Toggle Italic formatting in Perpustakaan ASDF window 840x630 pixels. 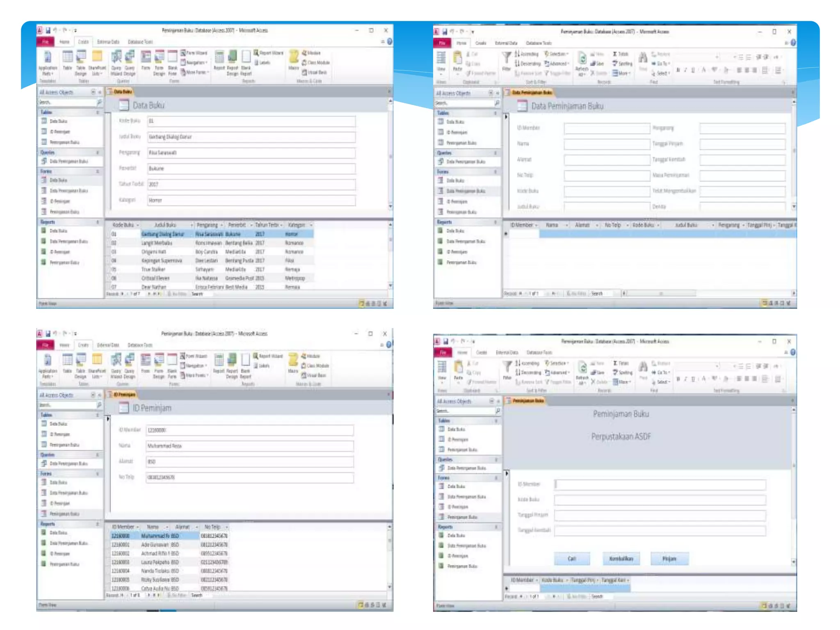[x=685, y=379]
